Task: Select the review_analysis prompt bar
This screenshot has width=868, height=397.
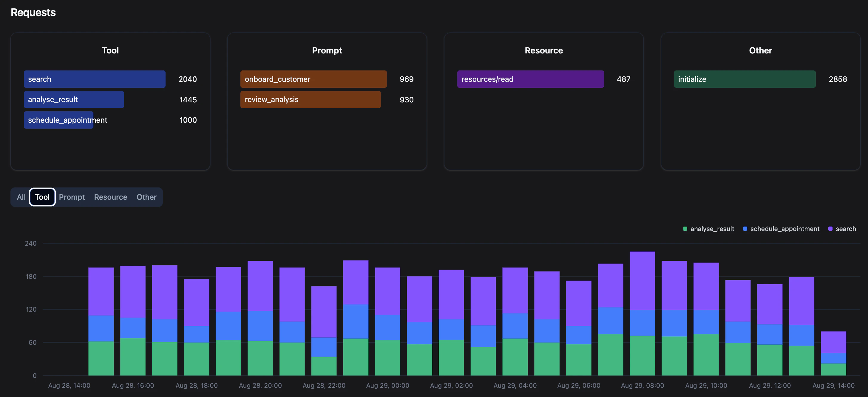Action: 310,99
